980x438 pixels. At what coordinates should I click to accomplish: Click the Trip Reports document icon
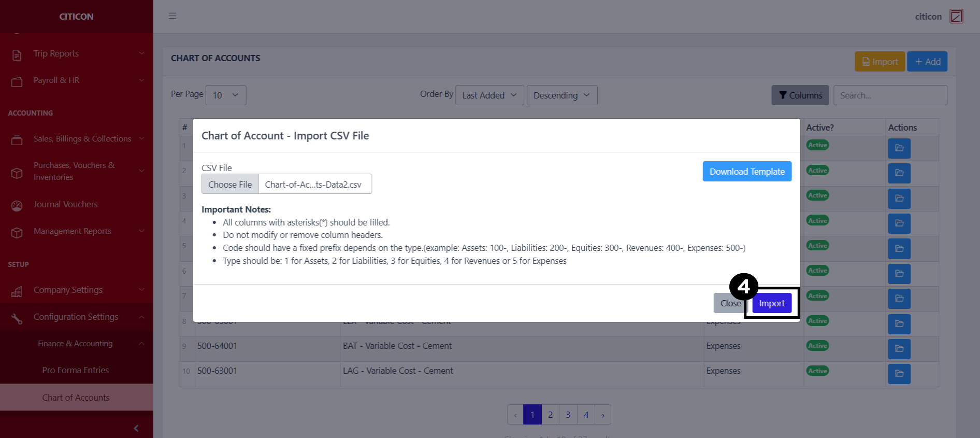[17, 54]
